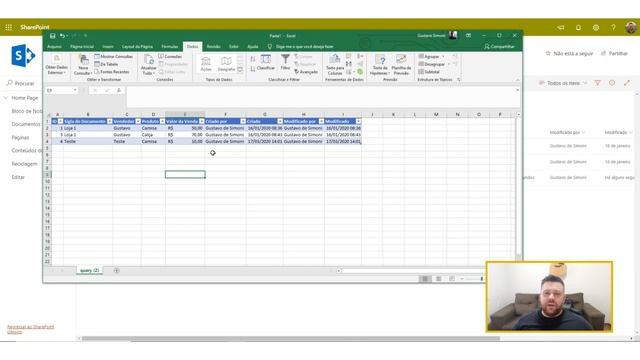Click Mostrar Consultas in the ribbon
The width and height of the screenshot is (640, 360).
tap(113, 56)
